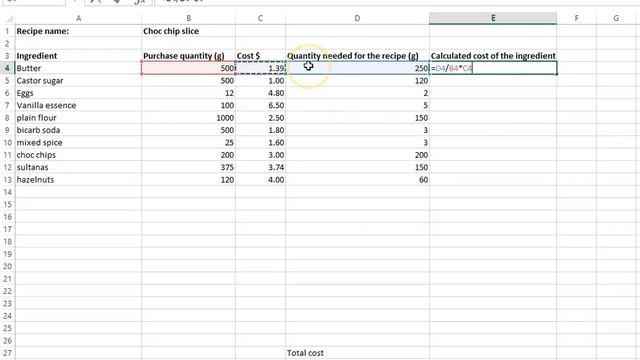The image size is (640, 360).
Task: Click formula cell E4 being edited
Action: (493, 68)
